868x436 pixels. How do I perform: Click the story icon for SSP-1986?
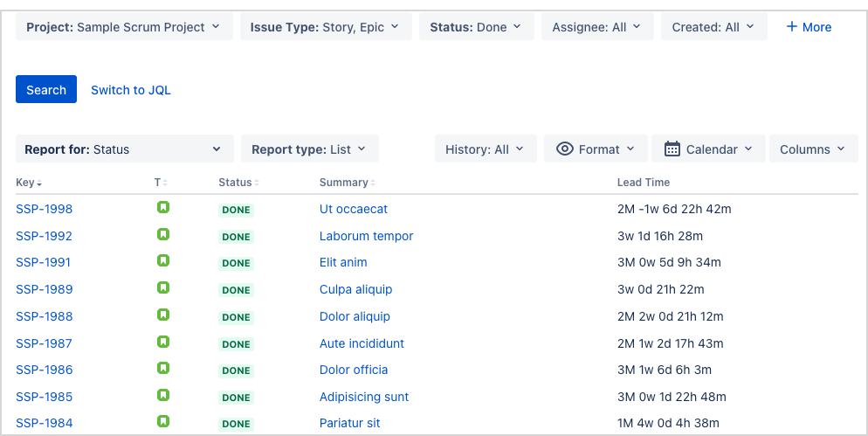(x=162, y=369)
